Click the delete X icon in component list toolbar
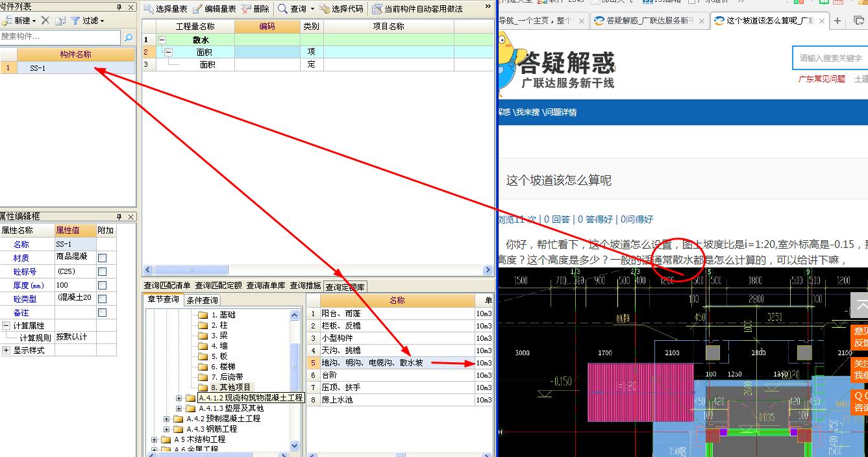Image resolution: width=868 pixels, height=457 pixels. 45,21
